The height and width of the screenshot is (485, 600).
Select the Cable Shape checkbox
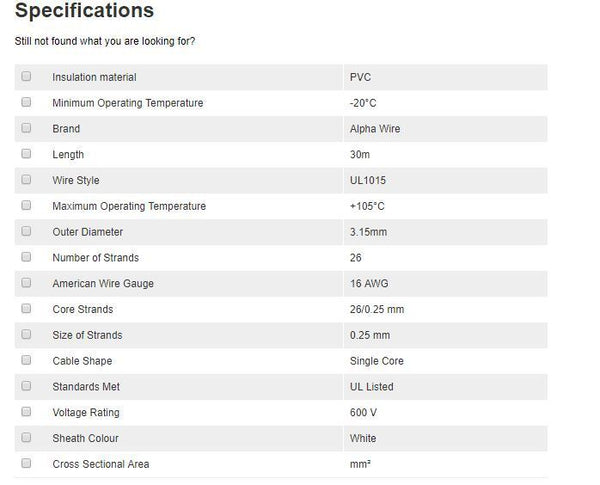pos(26,360)
